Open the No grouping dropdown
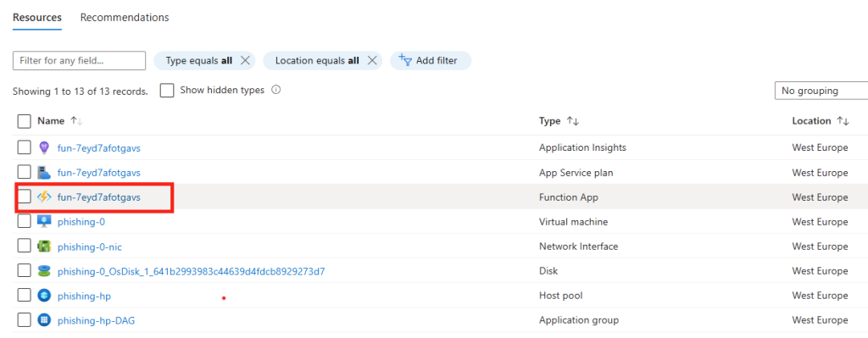Viewport: 868px width, 338px height. 821,90
